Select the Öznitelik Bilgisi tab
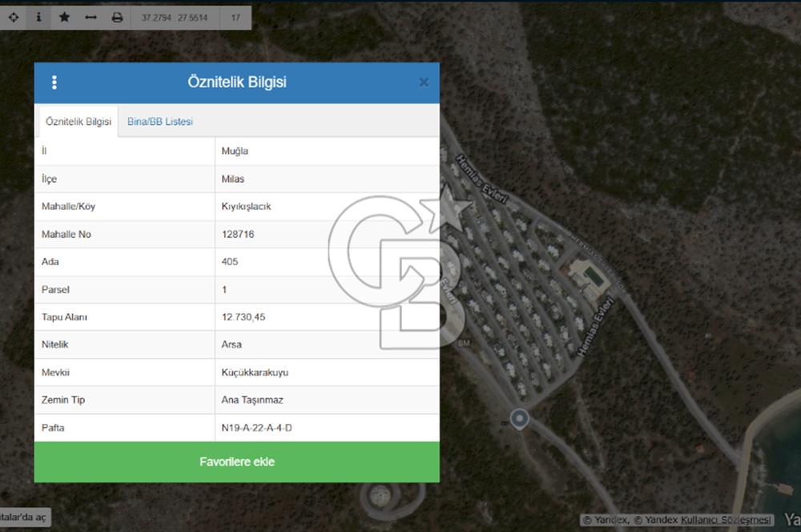This screenshot has width=801, height=532. [78, 122]
